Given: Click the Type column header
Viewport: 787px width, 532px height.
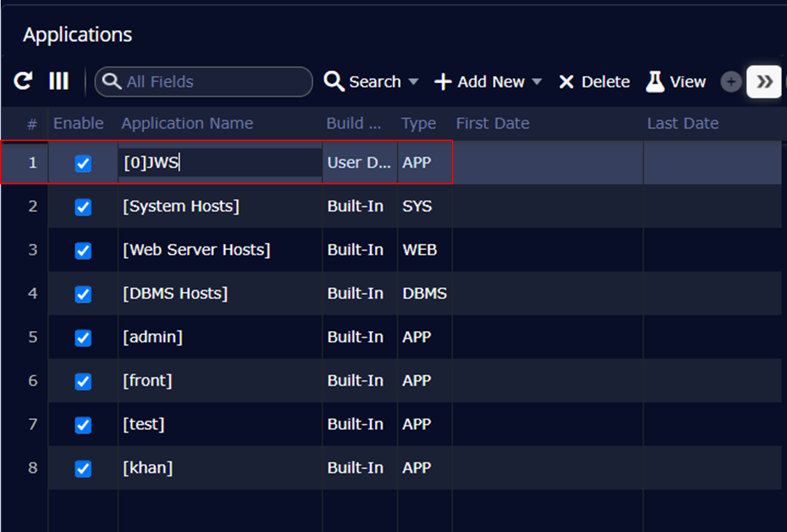Looking at the screenshot, I should pyautogui.click(x=418, y=124).
